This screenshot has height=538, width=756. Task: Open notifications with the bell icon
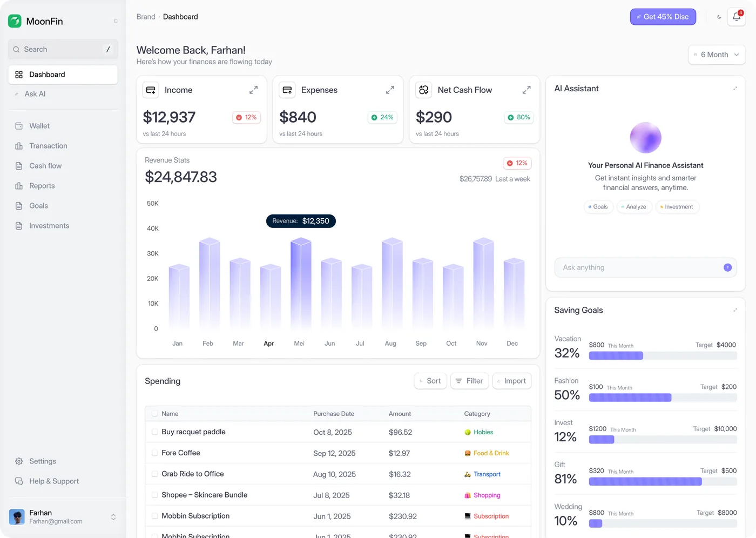(x=737, y=17)
